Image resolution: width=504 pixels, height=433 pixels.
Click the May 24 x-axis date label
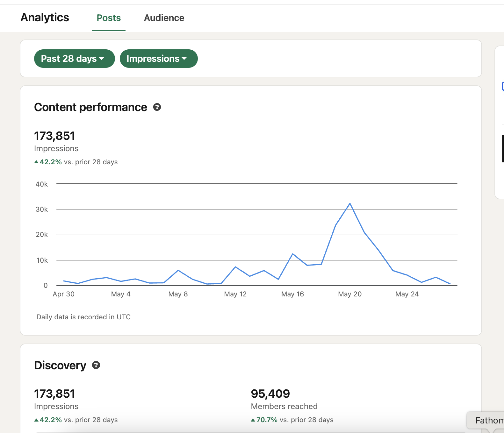pyautogui.click(x=407, y=294)
